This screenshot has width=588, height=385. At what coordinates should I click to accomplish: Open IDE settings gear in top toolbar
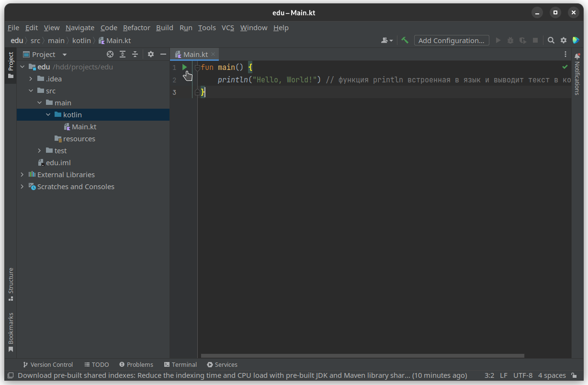click(564, 41)
